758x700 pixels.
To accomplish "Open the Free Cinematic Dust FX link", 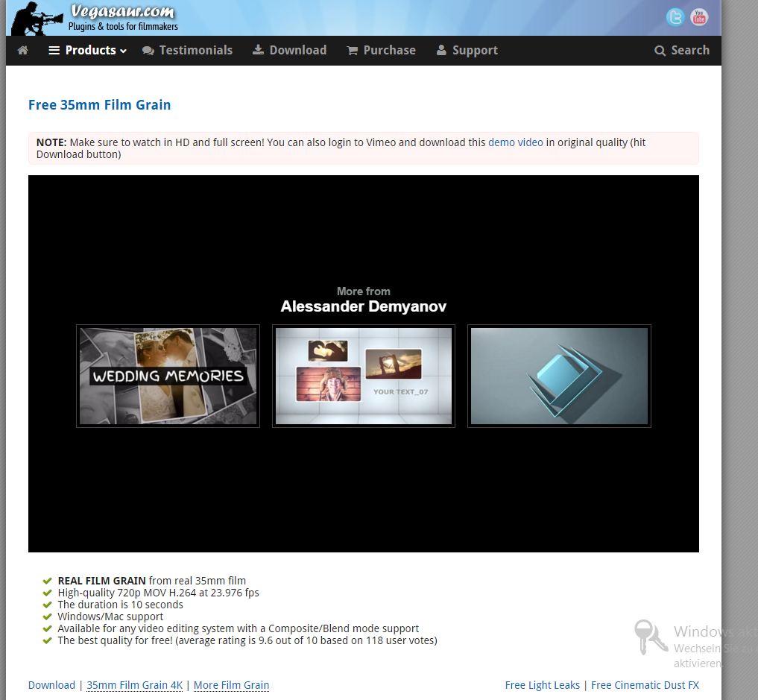I will click(x=645, y=685).
